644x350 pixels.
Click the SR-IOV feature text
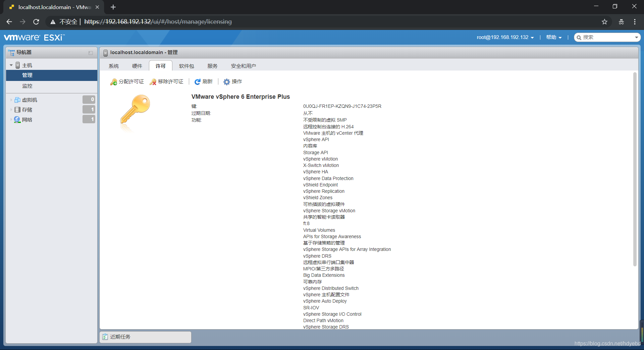click(x=311, y=308)
